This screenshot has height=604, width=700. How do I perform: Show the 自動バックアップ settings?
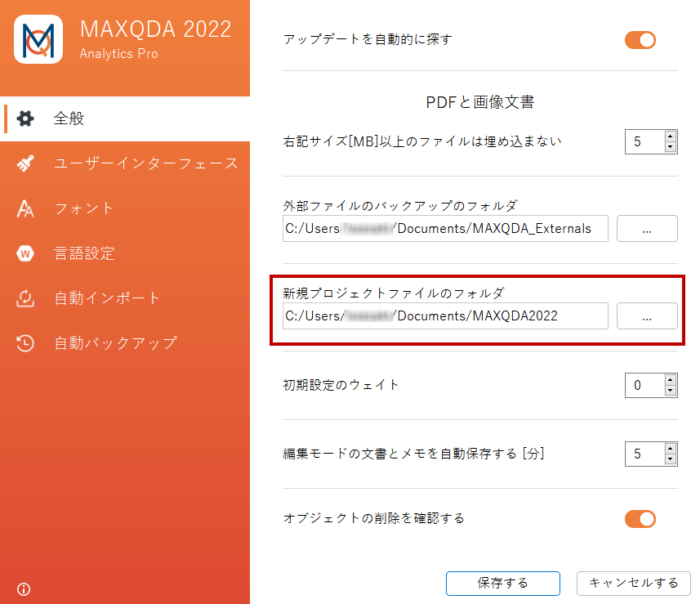(x=125, y=343)
